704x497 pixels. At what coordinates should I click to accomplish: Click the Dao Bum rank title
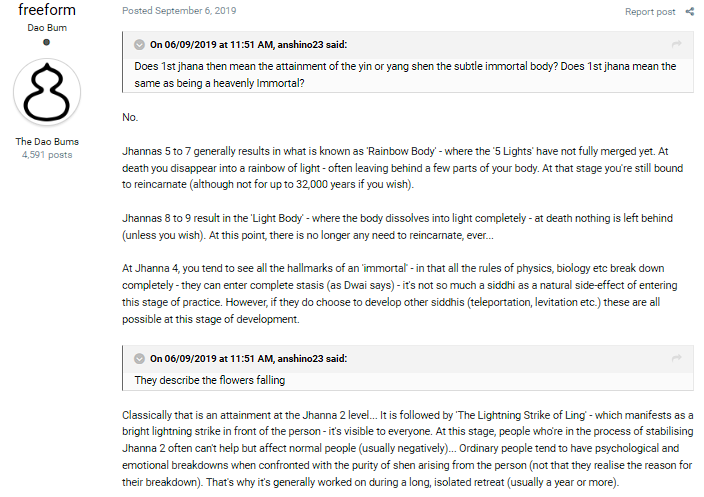[47, 28]
